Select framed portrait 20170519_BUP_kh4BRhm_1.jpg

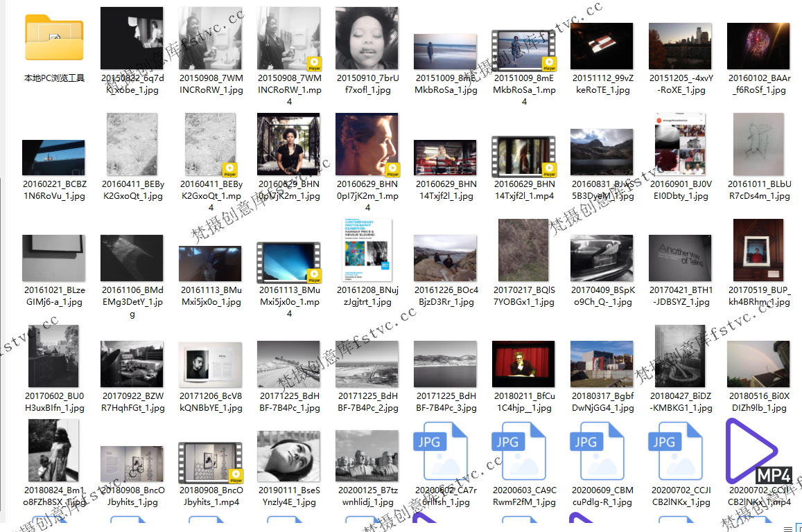coord(758,250)
